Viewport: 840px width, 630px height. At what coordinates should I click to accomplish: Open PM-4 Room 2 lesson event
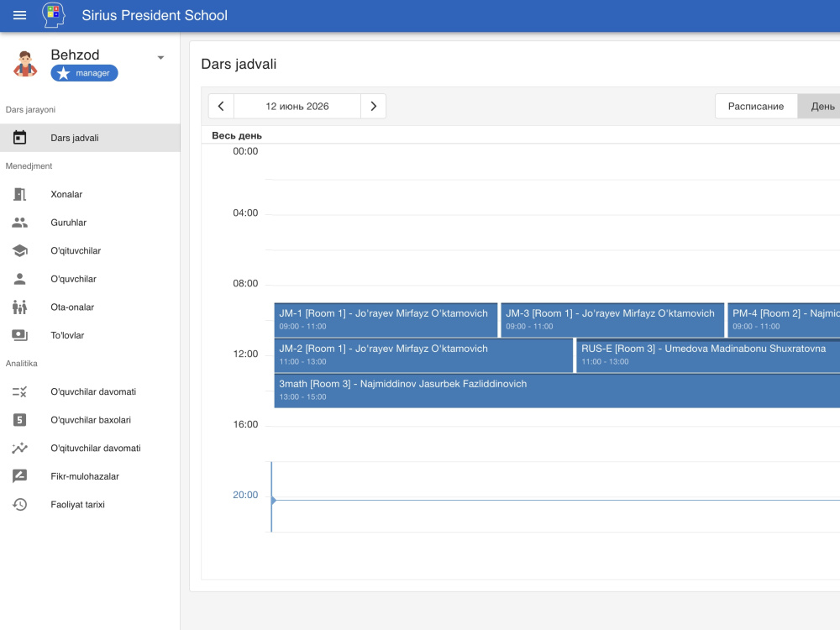(x=784, y=320)
